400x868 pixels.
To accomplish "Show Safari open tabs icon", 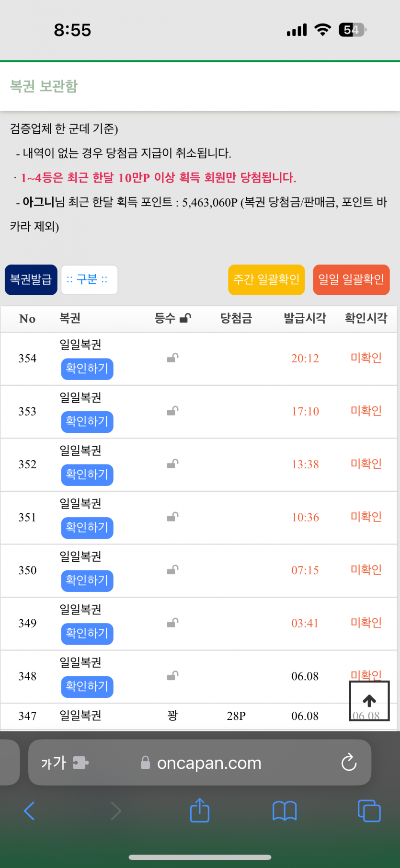I will point(369,811).
